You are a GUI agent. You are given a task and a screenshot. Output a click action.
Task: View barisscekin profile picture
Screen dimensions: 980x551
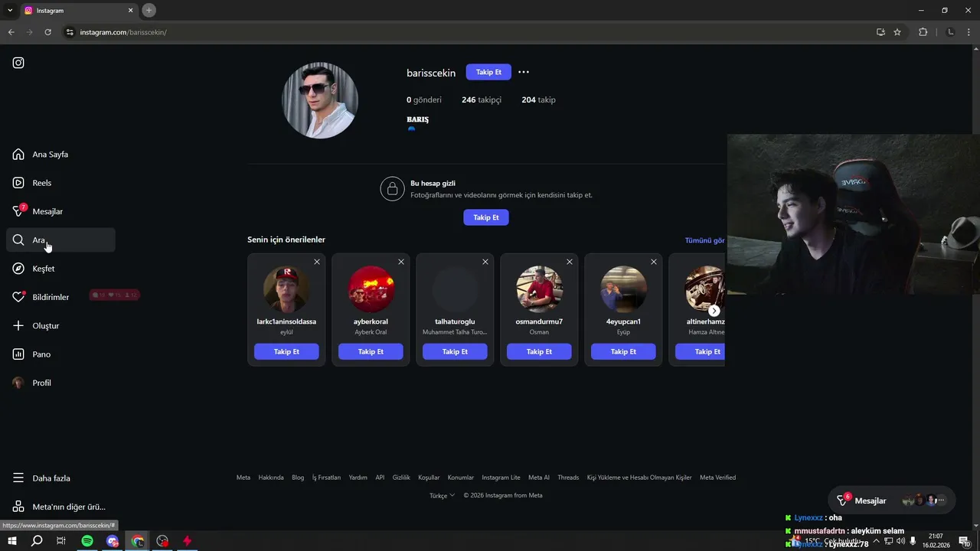[x=320, y=100]
